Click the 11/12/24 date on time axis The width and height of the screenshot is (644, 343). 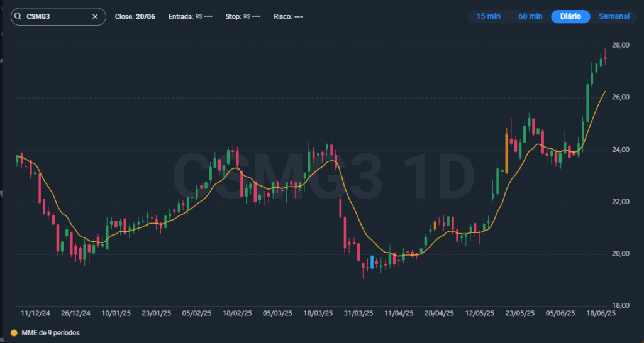(x=35, y=313)
